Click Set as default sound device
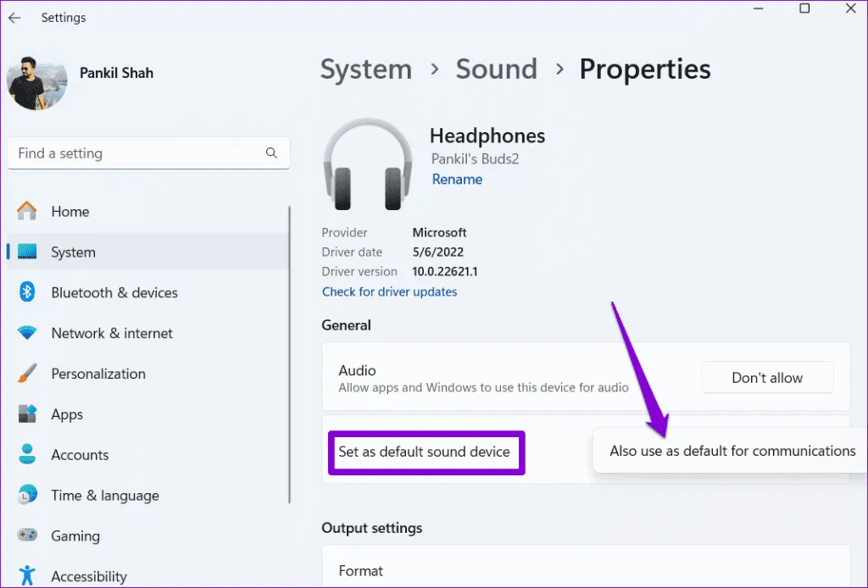 pyautogui.click(x=425, y=452)
